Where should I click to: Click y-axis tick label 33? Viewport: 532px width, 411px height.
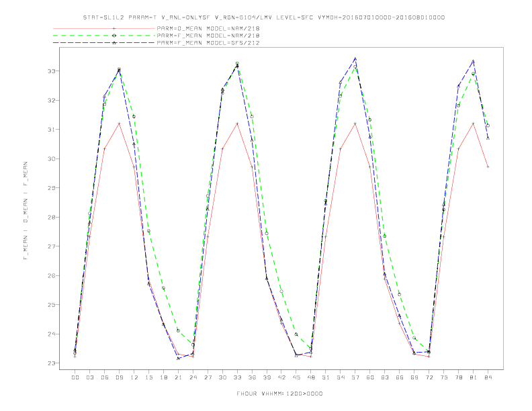[52, 71]
